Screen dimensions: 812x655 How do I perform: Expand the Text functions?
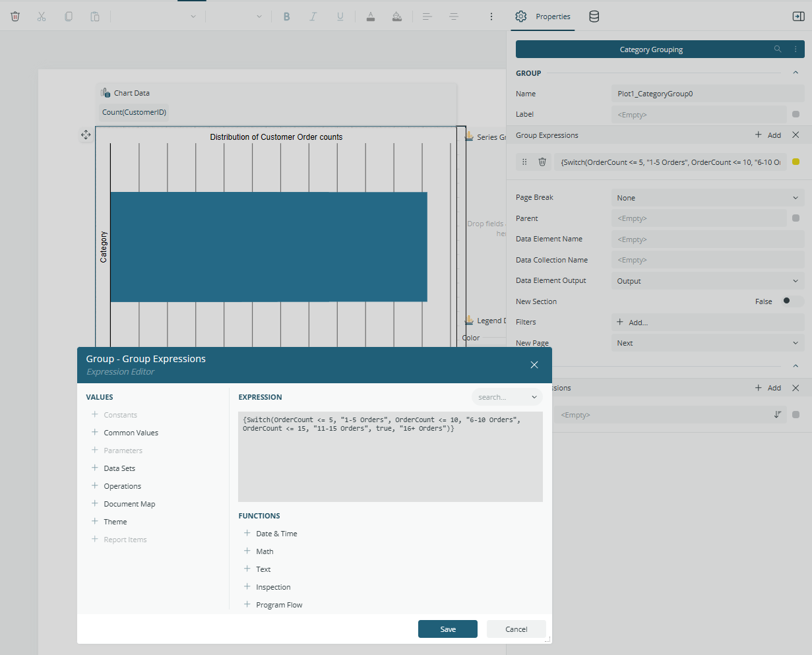click(x=247, y=569)
